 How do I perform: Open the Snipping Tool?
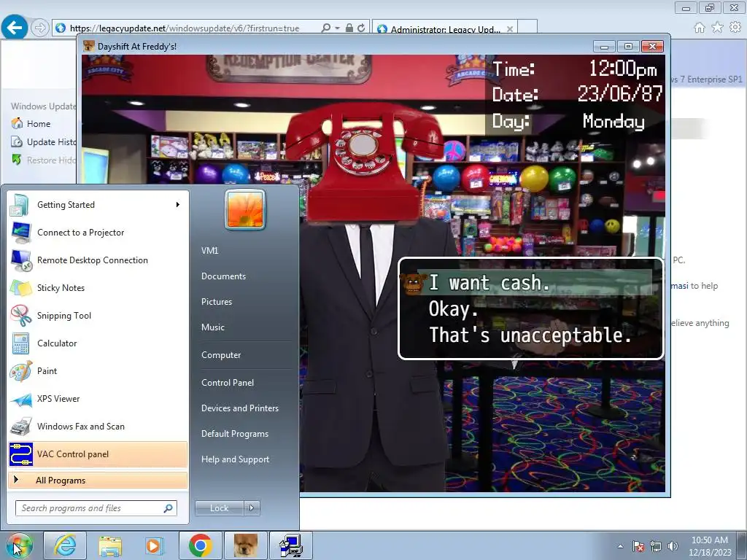click(x=98, y=315)
